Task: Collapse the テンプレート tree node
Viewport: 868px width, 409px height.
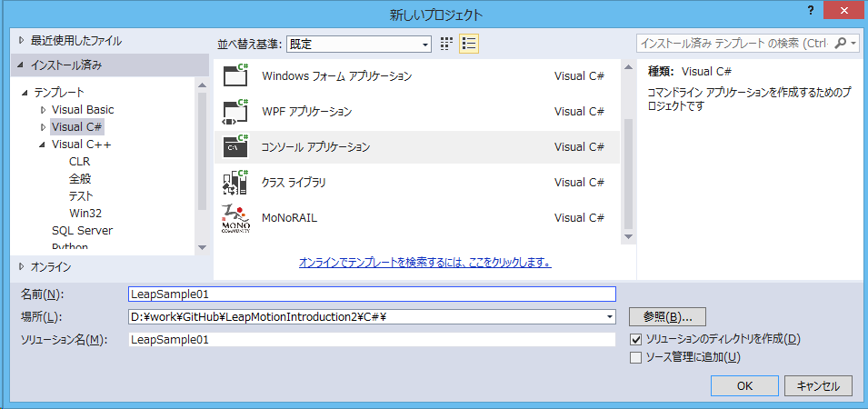Action: tap(25, 93)
